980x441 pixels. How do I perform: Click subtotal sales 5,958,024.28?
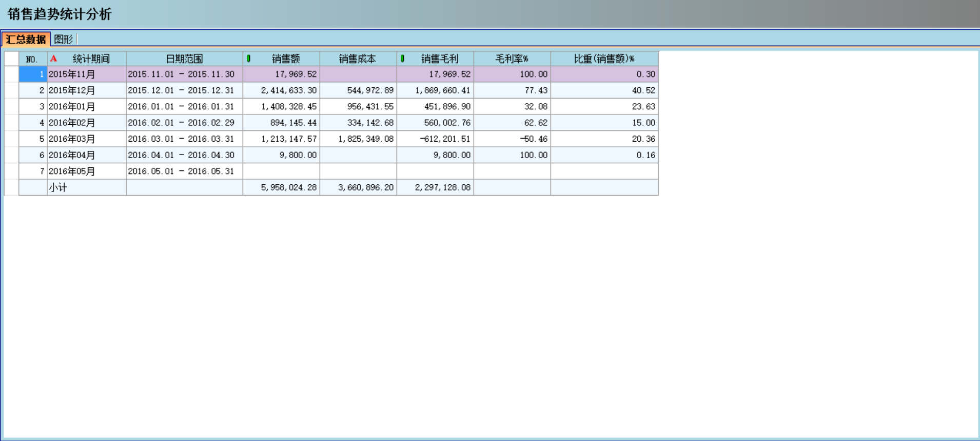tap(281, 187)
